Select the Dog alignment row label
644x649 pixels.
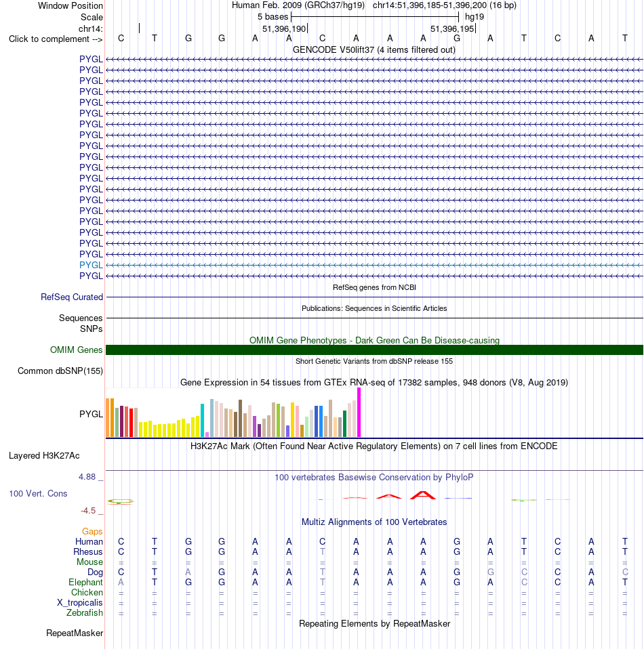(96, 572)
